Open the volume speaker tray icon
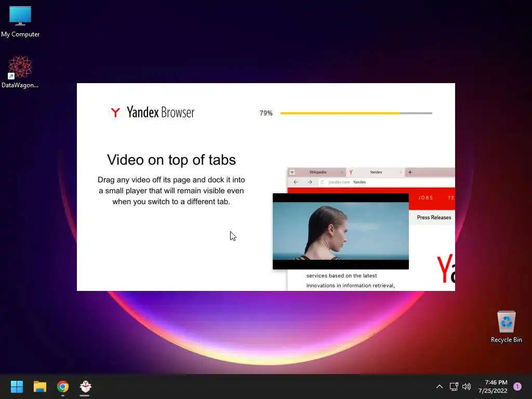This screenshot has width=532, height=399. click(x=467, y=387)
